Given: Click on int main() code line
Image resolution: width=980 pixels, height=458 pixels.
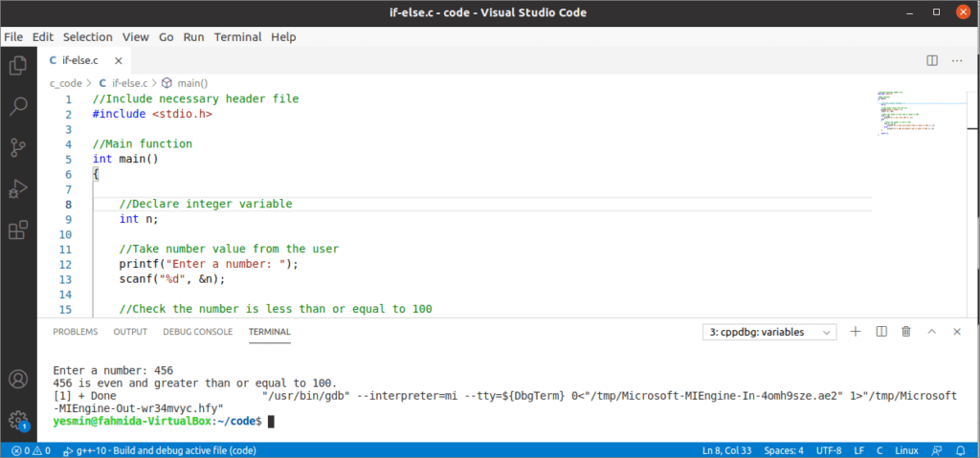Looking at the screenshot, I should click(125, 159).
